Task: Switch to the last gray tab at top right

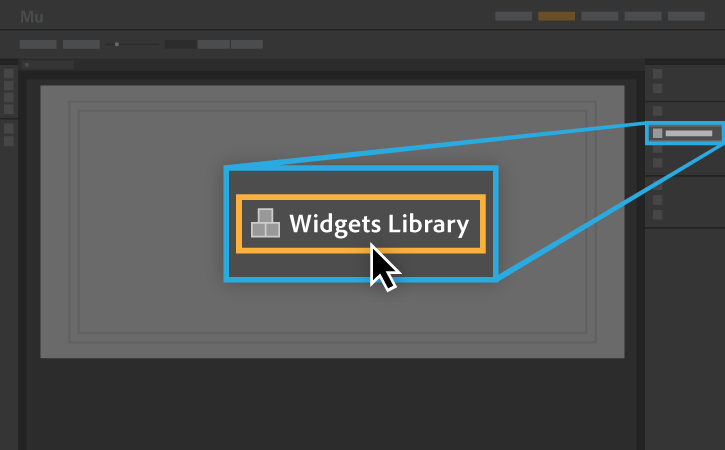Action: [x=686, y=16]
